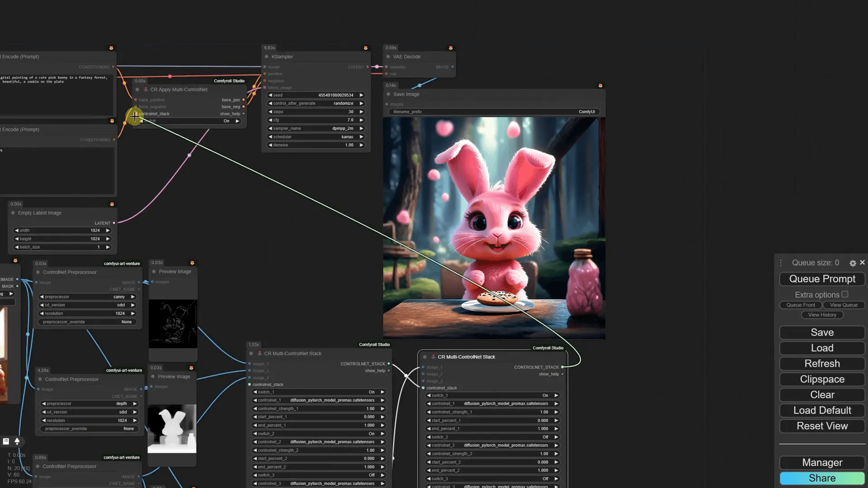This screenshot has width=868, height=488.
Task: Open the settings gear in queue panel
Action: [853, 263]
